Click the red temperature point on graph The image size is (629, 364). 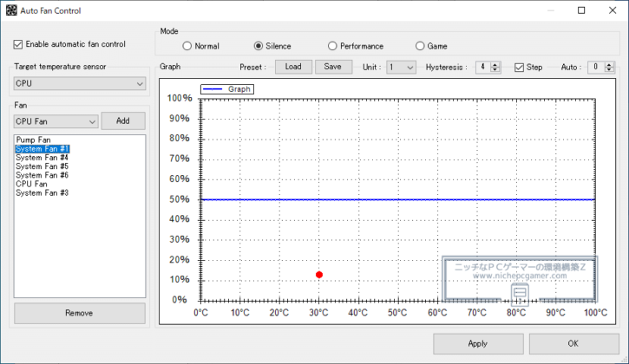pos(319,275)
